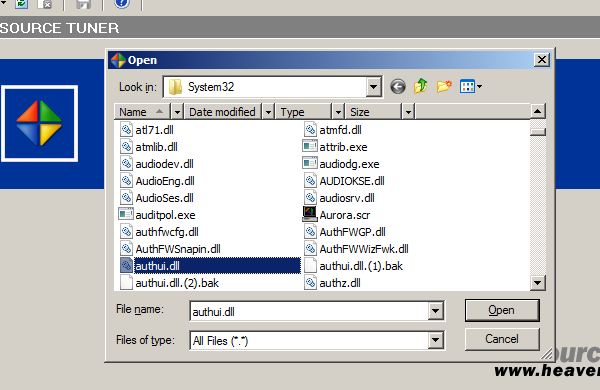Sort by Type column header
Viewport: 600px width, 390px height.
[x=304, y=112]
